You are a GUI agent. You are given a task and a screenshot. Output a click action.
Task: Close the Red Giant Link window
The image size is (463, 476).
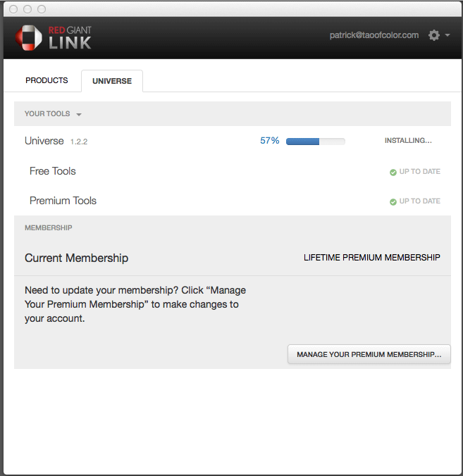tap(13, 9)
